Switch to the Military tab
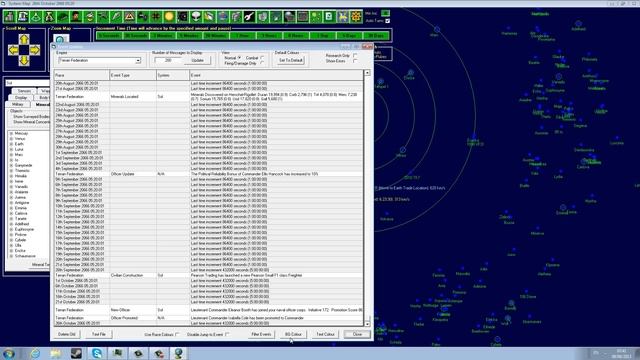The width and height of the screenshot is (640, 360). click(18, 104)
